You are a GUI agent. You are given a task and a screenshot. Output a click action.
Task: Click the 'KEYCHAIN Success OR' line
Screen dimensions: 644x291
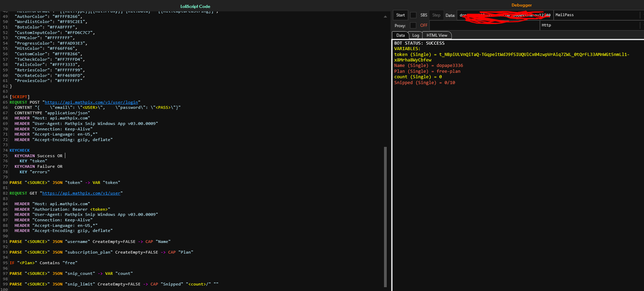pyautogui.click(x=38, y=156)
